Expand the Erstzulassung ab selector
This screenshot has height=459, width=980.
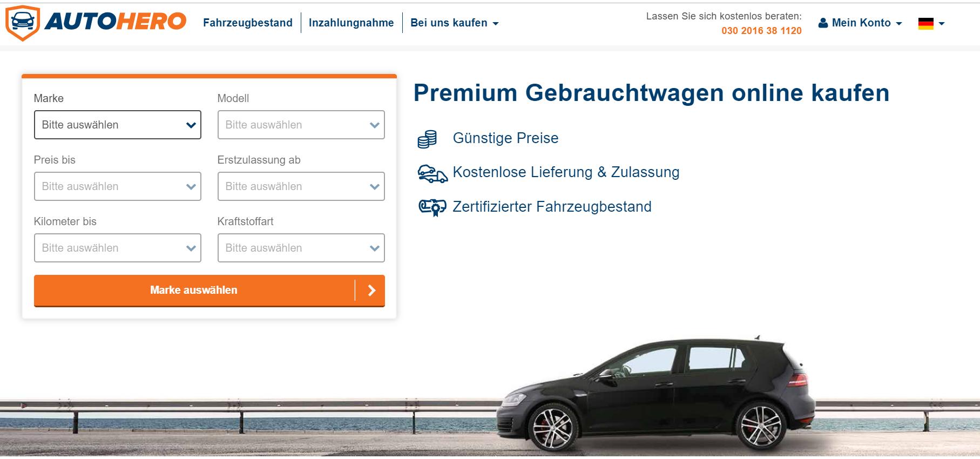pos(301,186)
